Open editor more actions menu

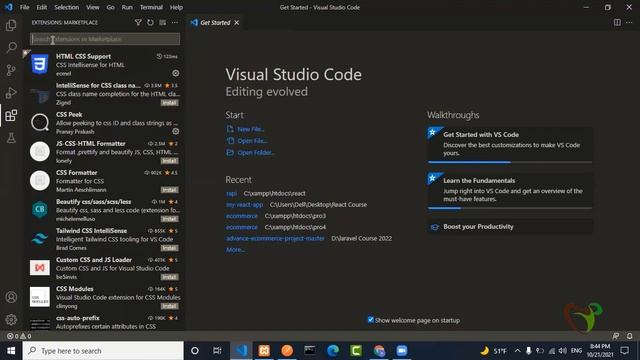(x=629, y=22)
